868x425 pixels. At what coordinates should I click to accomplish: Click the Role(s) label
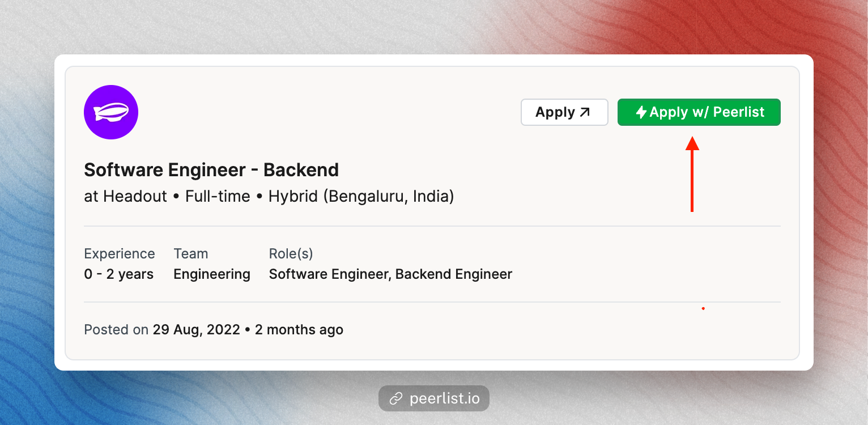[x=291, y=253]
